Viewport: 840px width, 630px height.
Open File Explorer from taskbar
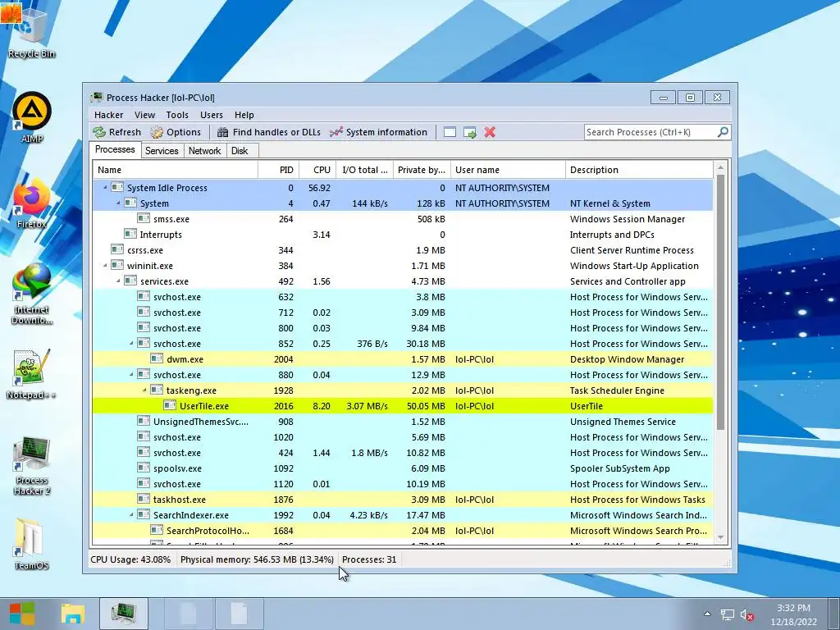tap(72, 614)
